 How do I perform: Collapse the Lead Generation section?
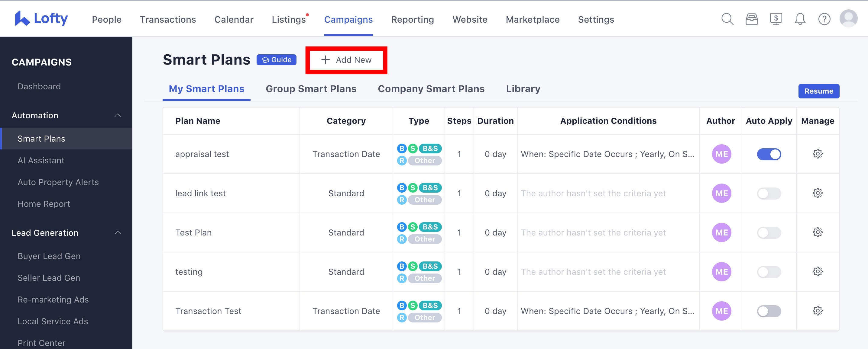118,232
